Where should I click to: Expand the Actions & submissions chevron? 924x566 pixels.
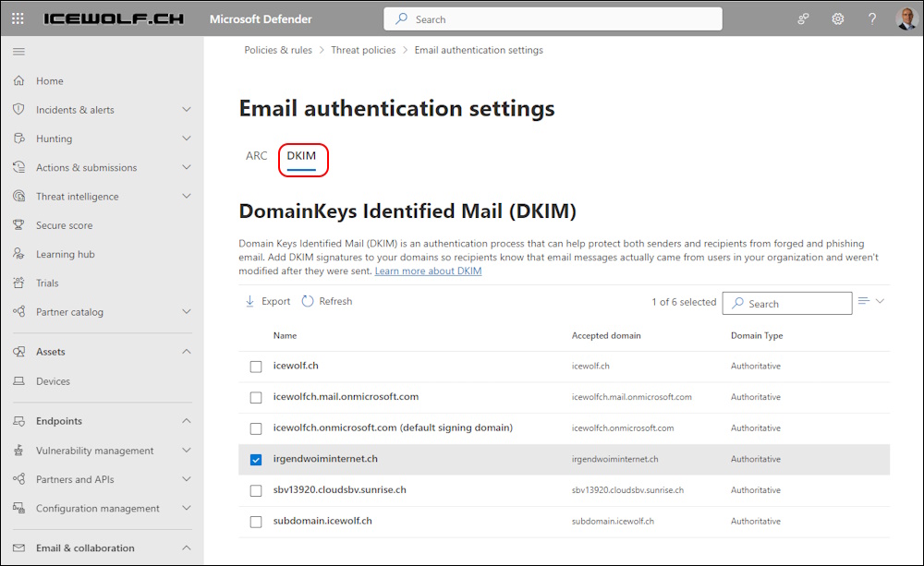click(187, 167)
